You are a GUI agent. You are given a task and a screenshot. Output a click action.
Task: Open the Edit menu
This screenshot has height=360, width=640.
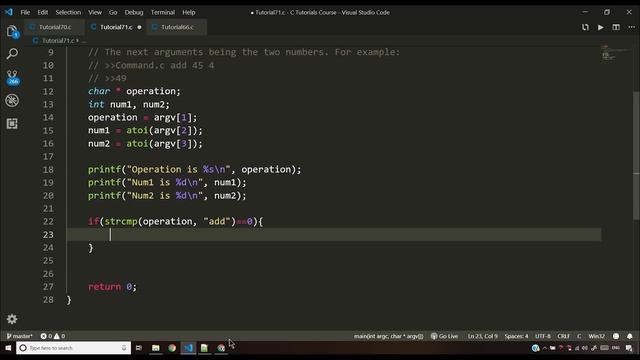[x=42, y=12]
